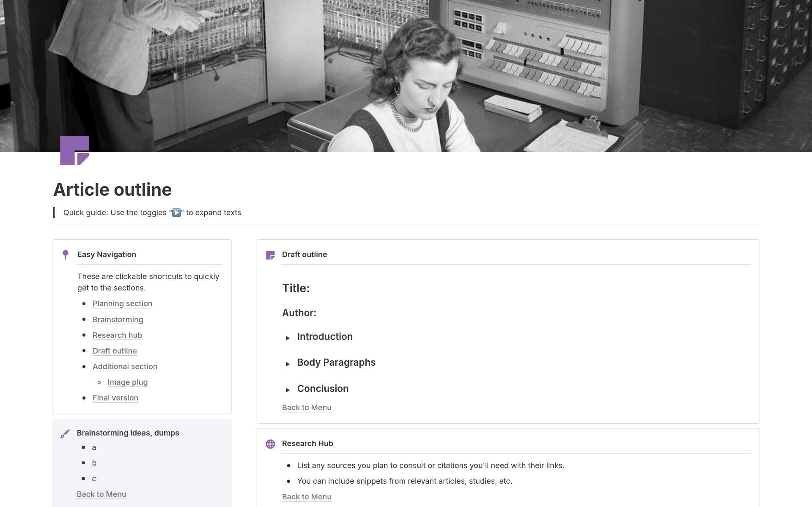812x507 pixels.
Task: Open the Image plug sub-link
Action: point(127,382)
